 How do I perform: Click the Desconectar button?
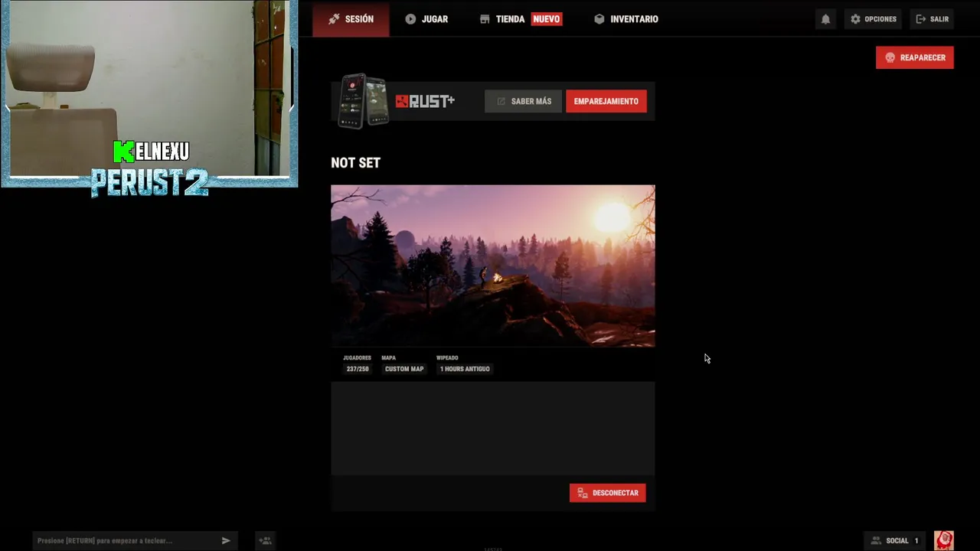pyautogui.click(x=608, y=493)
